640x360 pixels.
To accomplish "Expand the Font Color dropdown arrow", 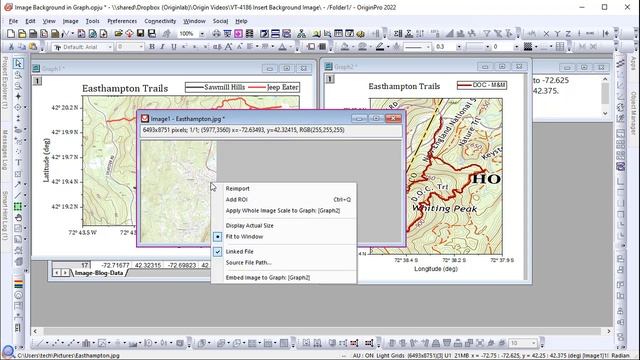I will (290, 47).
